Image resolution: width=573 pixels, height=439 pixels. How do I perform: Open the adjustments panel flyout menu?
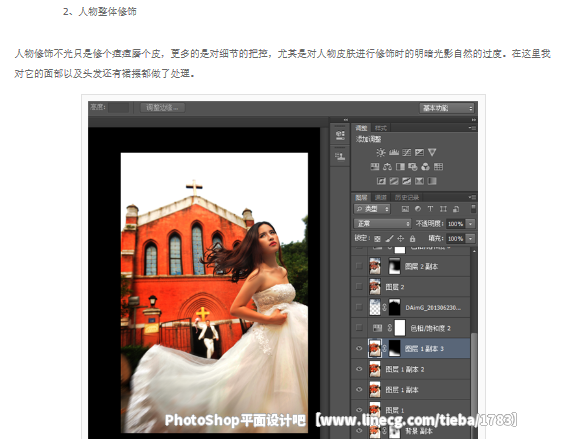coord(473,128)
